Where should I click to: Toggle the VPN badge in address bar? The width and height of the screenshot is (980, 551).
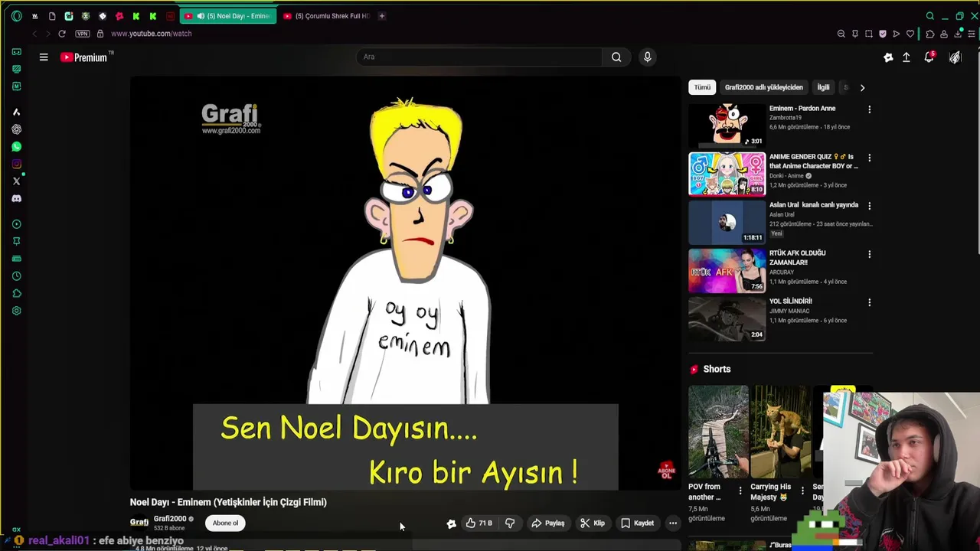click(x=83, y=34)
